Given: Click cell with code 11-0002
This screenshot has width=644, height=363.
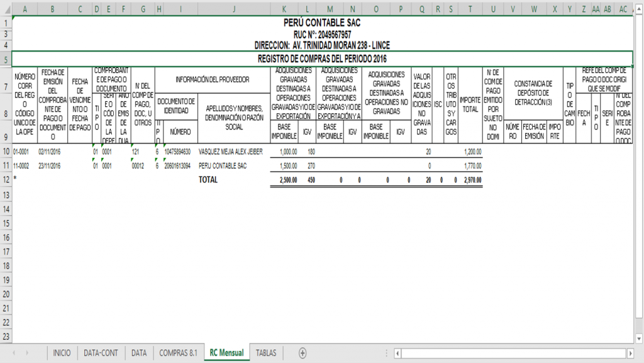Looking at the screenshot, I should point(25,166).
